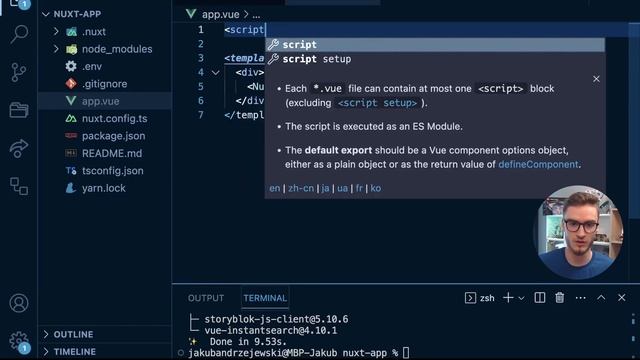The height and width of the screenshot is (360, 640).
Task: Click line number 3 in gutter
Action: 200,58
